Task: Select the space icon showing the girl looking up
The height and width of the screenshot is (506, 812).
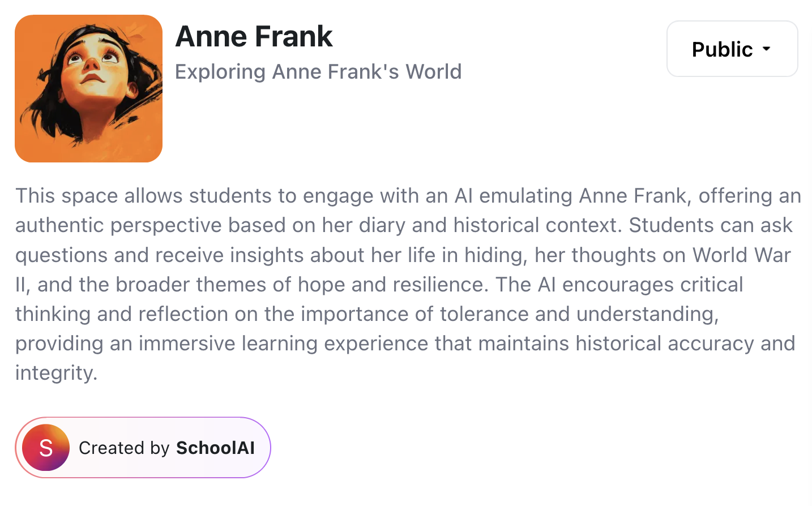Action: point(88,88)
